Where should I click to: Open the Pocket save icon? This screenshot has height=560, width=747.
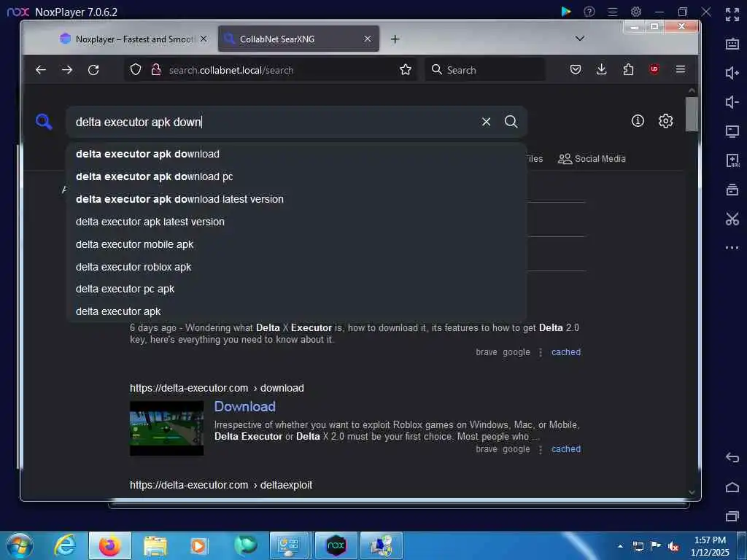coord(576,70)
